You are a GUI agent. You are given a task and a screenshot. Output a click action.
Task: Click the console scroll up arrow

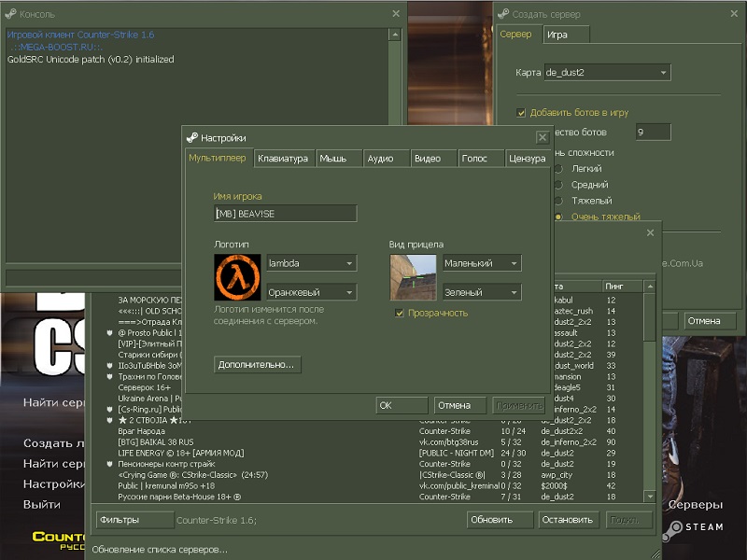(395, 35)
